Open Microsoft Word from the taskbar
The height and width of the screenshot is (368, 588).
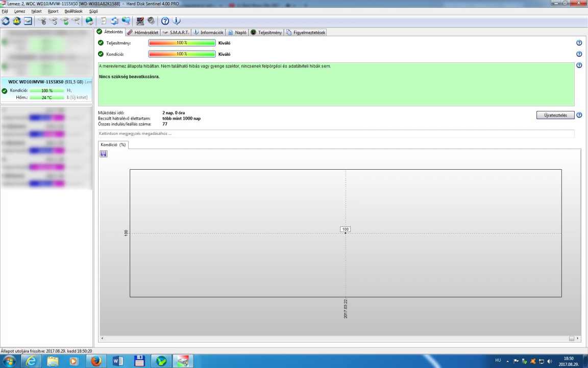tap(118, 361)
